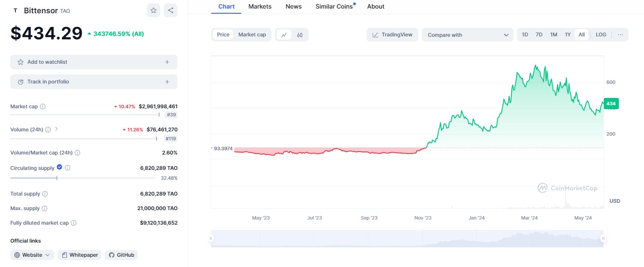Viewport: 644px width, 267px height.
Task: Expand the Website links dropdown
Action: click(32, 255)
